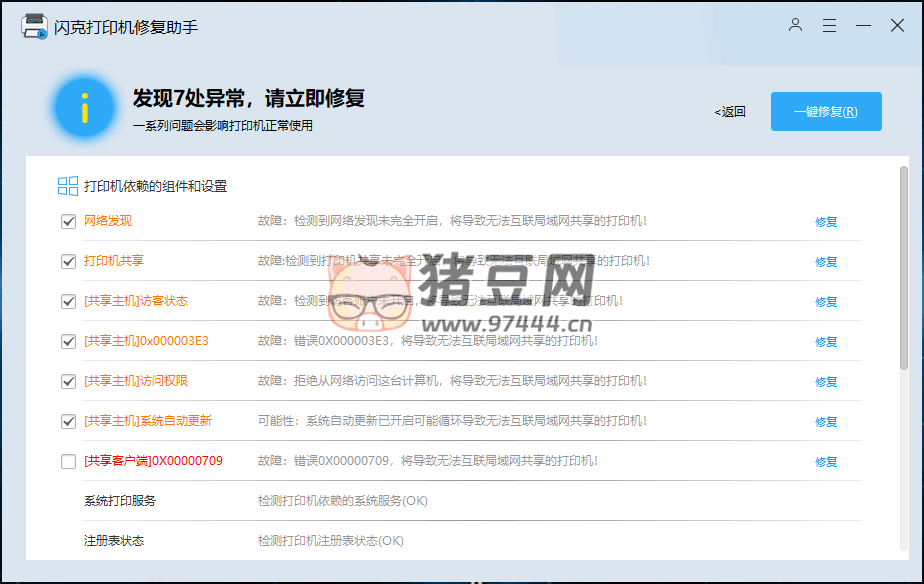Image resolution: width=924 pixels, height=584 pixels.
Task: Repair the [共享主机]0x000003E3 error
Action: [826, 342]
